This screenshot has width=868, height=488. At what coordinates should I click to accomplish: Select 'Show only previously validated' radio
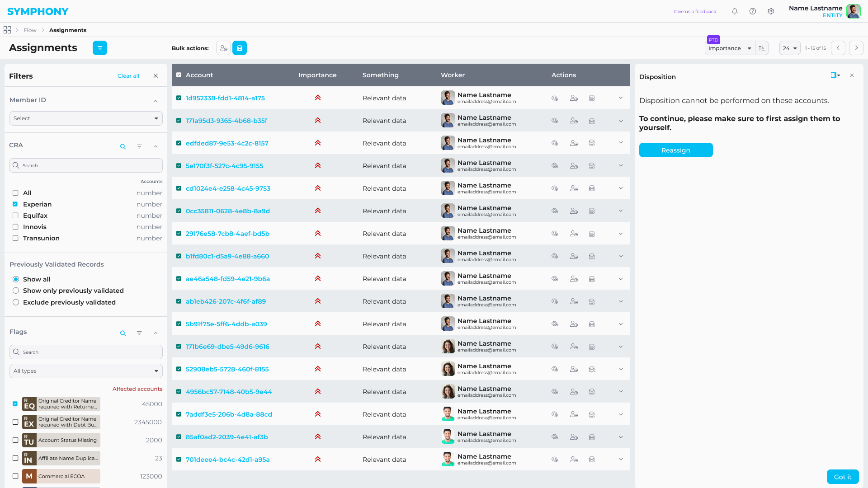coord(16,291)
